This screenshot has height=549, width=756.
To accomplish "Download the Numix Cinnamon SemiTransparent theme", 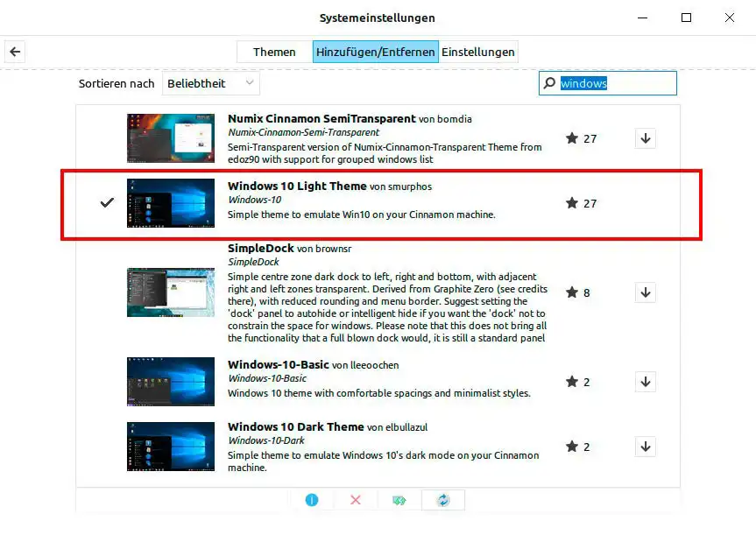I will pos(646,139).
